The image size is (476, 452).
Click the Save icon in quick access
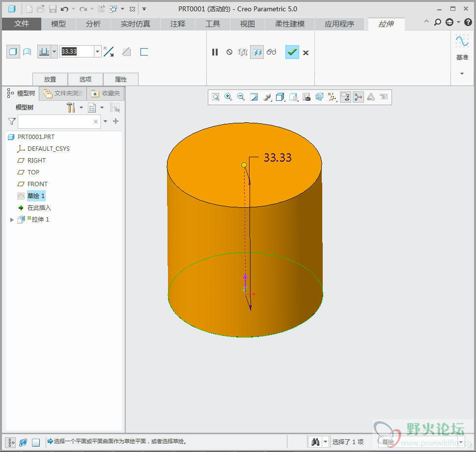click(x=53, y=9)
